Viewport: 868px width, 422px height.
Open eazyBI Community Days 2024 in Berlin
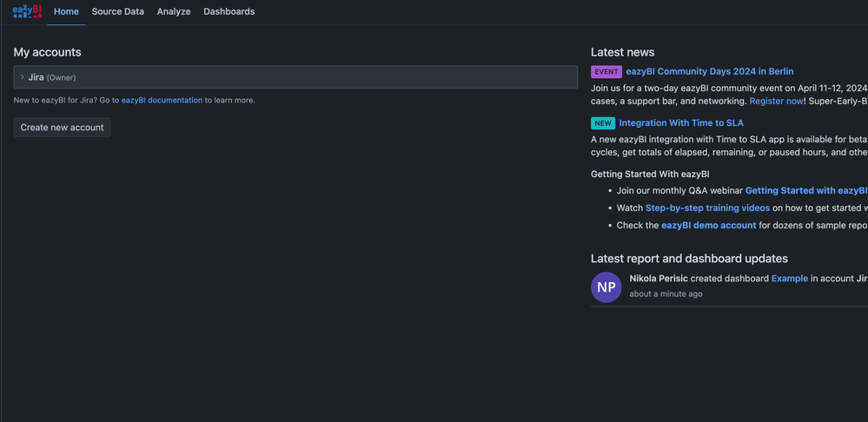(710, 71)
